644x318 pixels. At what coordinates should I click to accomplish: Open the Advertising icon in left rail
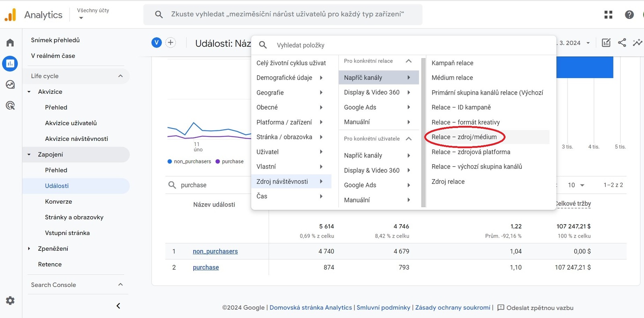pyautogui.click(x=10, y=105)
